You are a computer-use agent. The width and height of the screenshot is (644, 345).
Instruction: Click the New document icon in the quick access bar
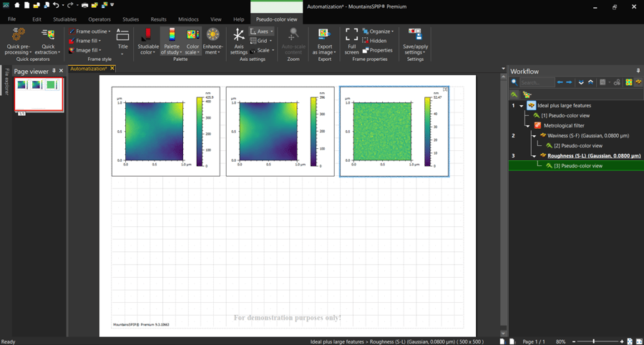click(26, 6)
